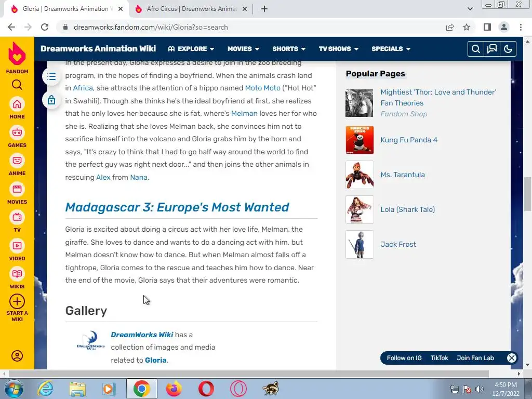Open the user profile icon in sidebar
This screenshot has width=532, height=399.
pyautogui.click(x=17, y=355)
